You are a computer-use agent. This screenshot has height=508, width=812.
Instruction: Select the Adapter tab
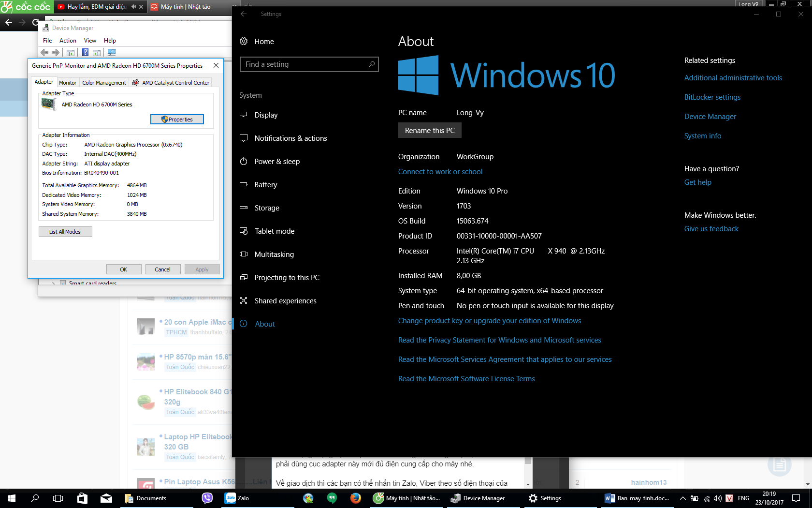coord(44,82)
